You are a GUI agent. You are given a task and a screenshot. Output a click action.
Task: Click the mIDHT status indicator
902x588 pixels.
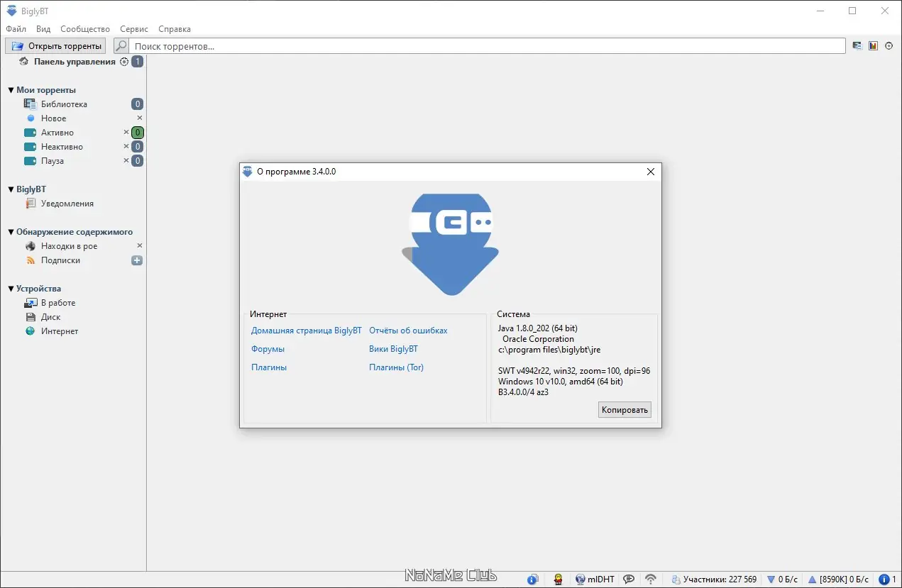(x=595, y=579)
